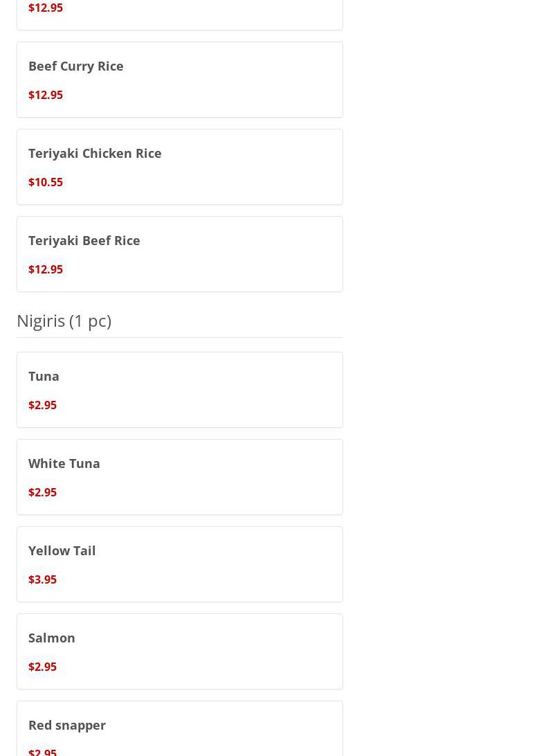Select the Tuna nigiri title
543x756 pixels.
click(44, 376)
